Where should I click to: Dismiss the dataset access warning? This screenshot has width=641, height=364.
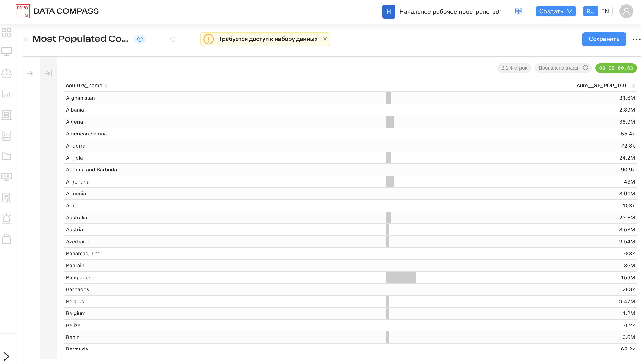(325, 39)
